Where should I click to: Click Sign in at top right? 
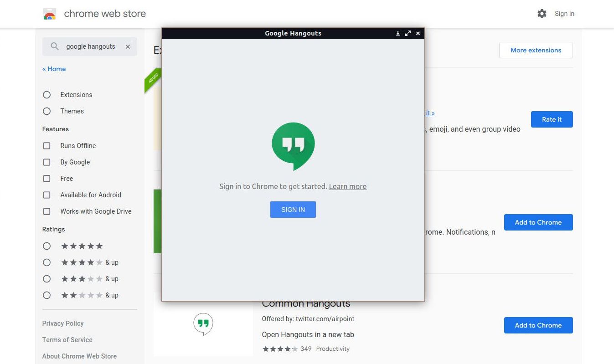pos(564,14)
